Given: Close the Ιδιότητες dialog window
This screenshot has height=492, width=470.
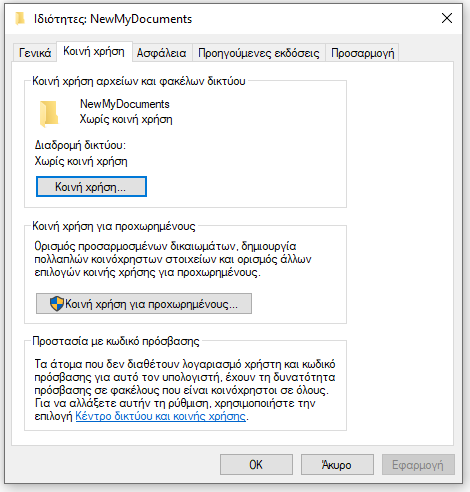Looking at the screenshot, I should [x=447, y=18].
